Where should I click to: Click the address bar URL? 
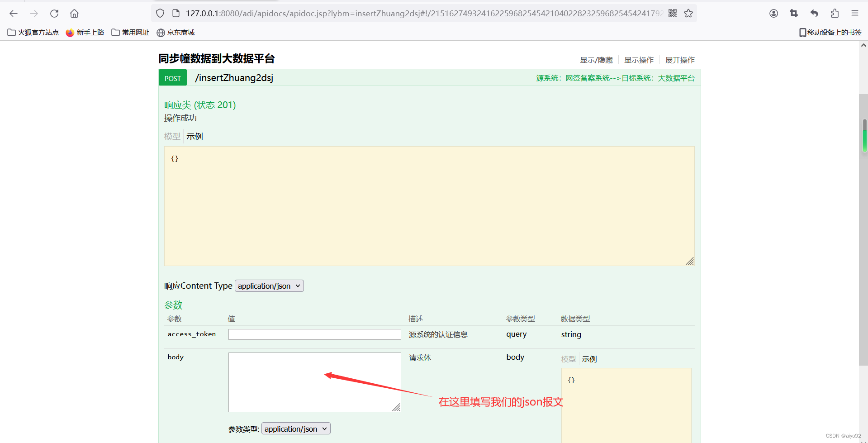point(424,14)
